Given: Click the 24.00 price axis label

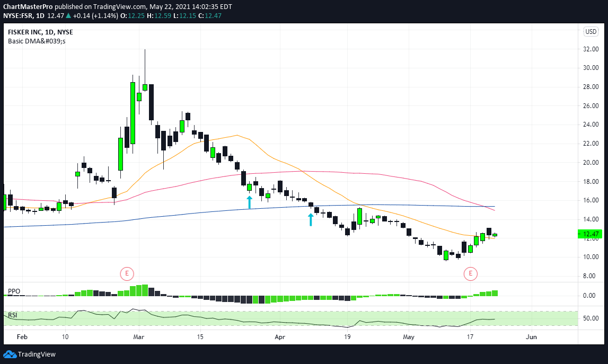Looking at the screenshot, I should (591, 125).
